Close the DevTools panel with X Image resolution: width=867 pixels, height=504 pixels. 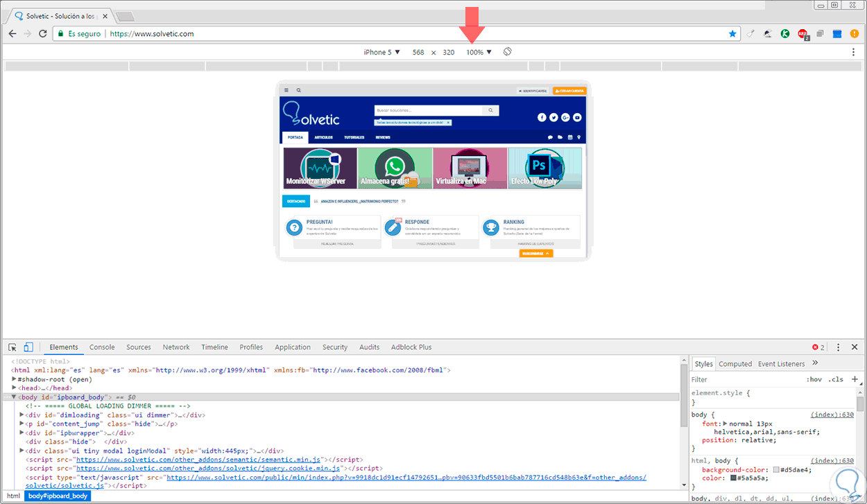(855, 347)
